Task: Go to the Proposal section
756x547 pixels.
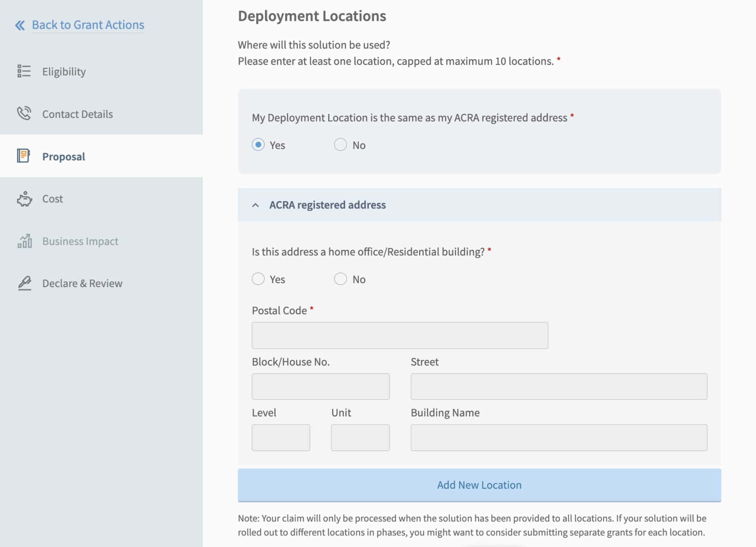Action: coord(101,156)
